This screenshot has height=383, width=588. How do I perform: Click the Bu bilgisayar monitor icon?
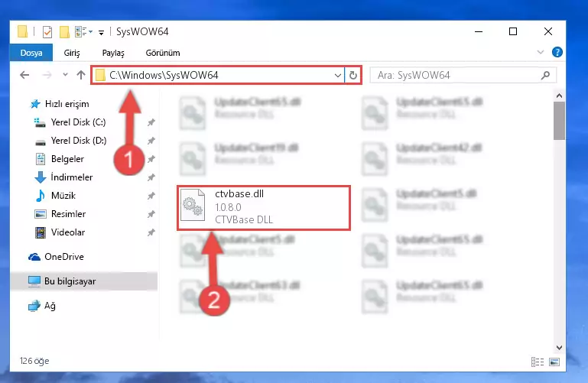tap(34, 281)
